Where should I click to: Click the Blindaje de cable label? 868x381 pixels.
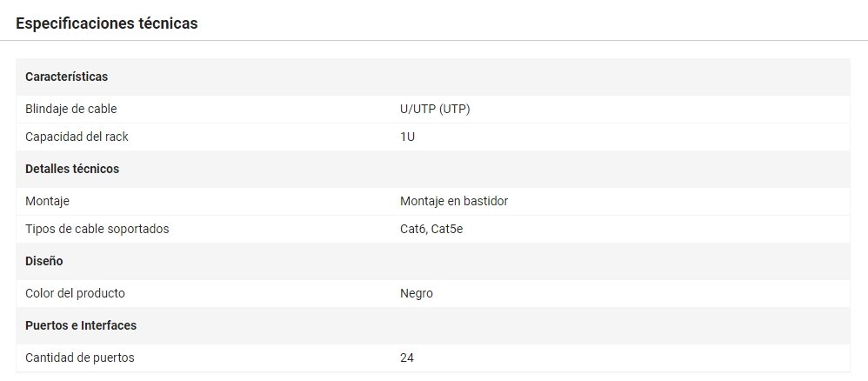tap(71, 109)
